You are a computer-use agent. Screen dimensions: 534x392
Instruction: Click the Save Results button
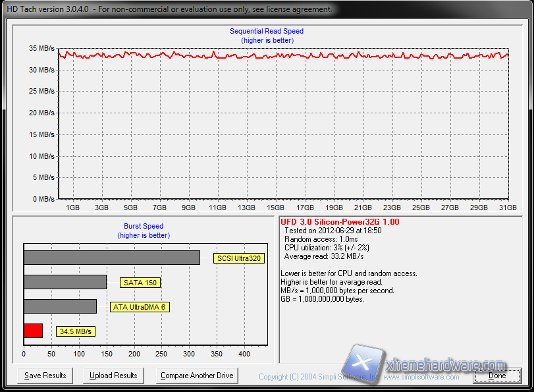(45, 376)
